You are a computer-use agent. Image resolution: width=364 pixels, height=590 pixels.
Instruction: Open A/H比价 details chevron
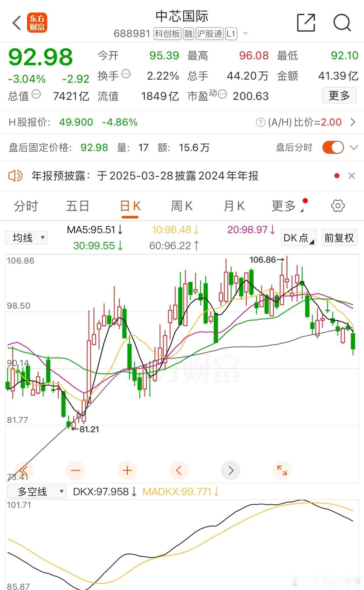pos(353,122)
